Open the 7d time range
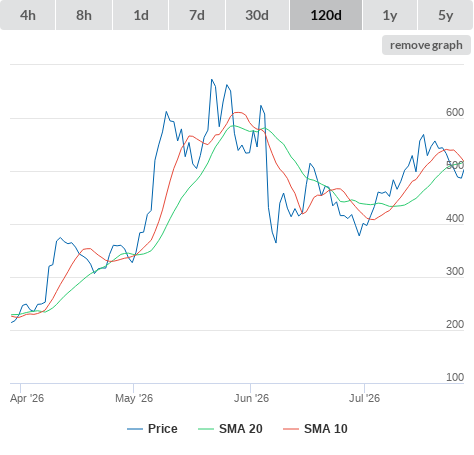 (x=197, y=15)
